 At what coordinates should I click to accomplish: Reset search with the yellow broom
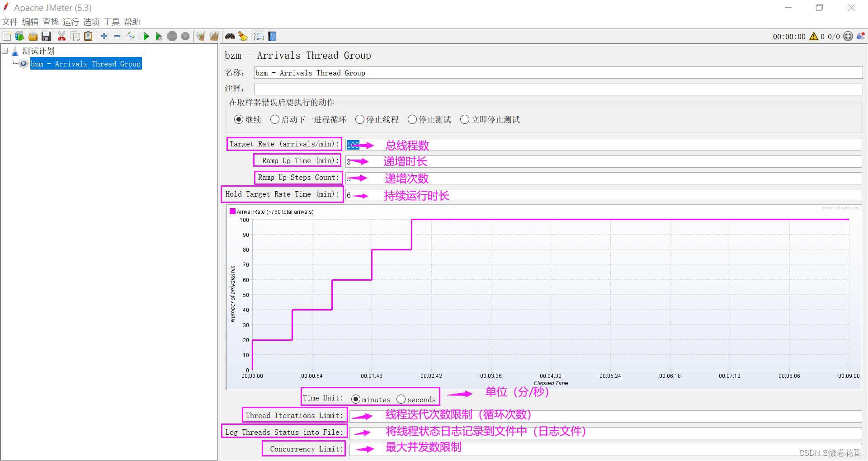243,36
